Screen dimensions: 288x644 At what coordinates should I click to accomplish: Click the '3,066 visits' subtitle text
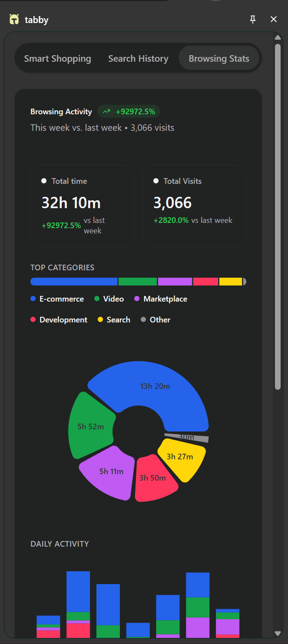(152, 128)
